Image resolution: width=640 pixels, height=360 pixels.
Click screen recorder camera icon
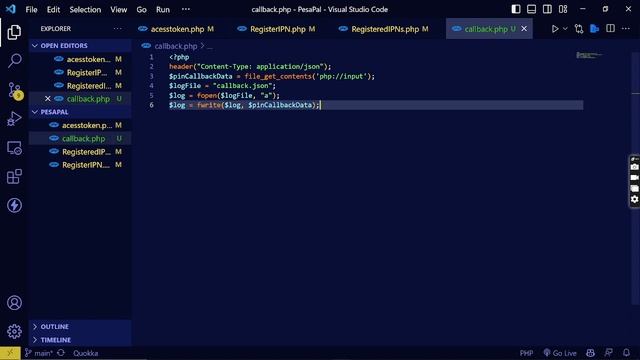pos(634,167)
